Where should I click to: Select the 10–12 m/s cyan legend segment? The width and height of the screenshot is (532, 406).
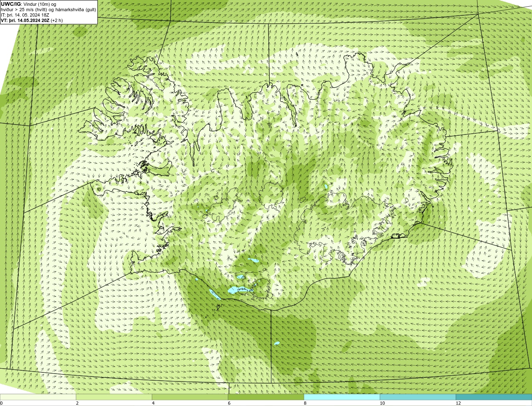(x=418, y=397)
